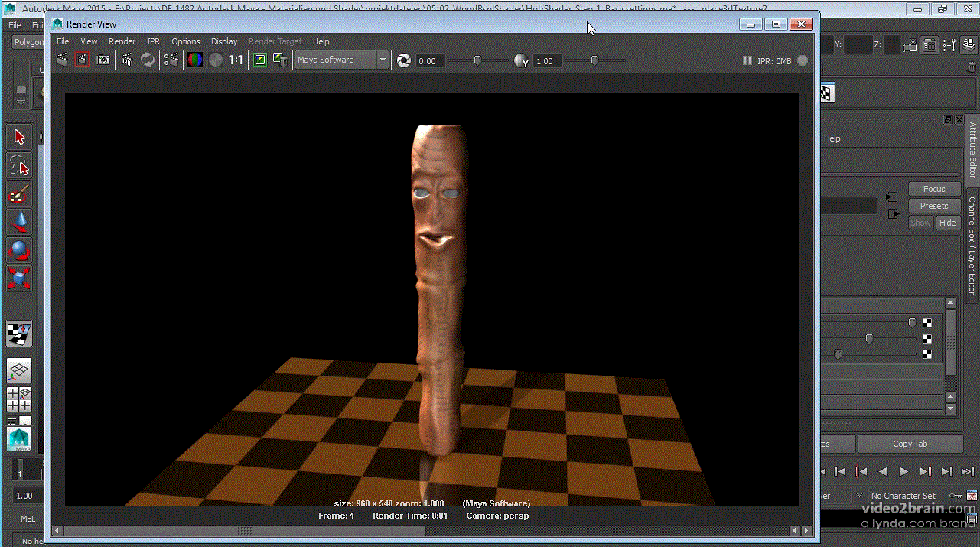Viewport: 980px width, 547px height.
Task: Click the IPR status indicator circle
Action: [803, 60]
